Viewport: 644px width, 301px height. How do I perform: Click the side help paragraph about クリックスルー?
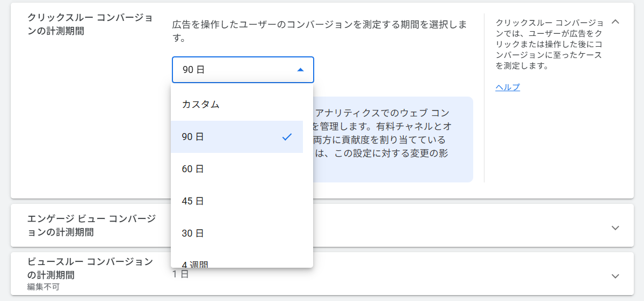[x=549, y=44]
